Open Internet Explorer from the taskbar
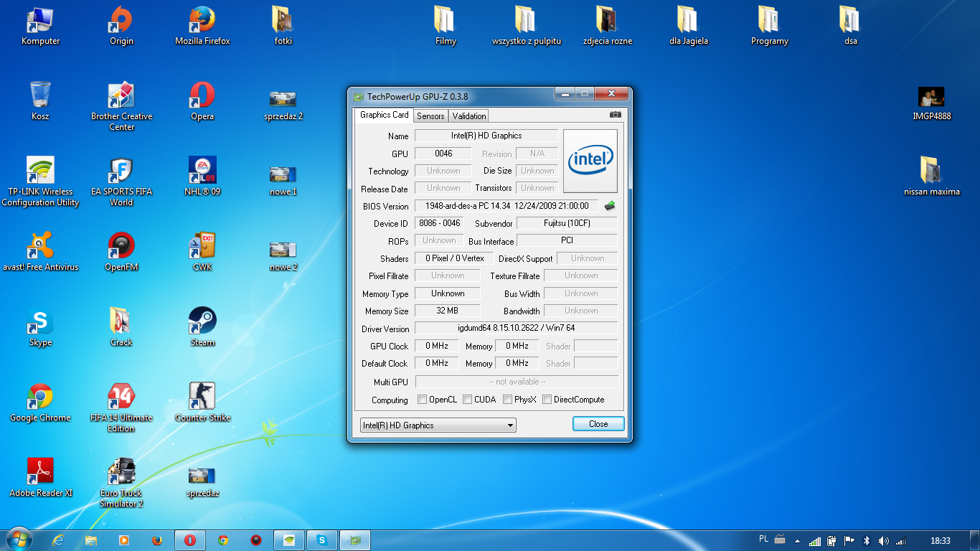 58,540
